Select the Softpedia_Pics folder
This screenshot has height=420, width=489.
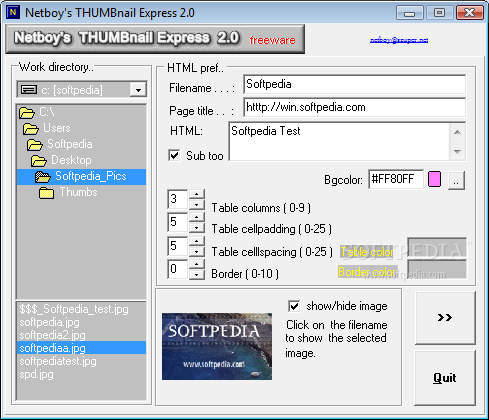81,176
